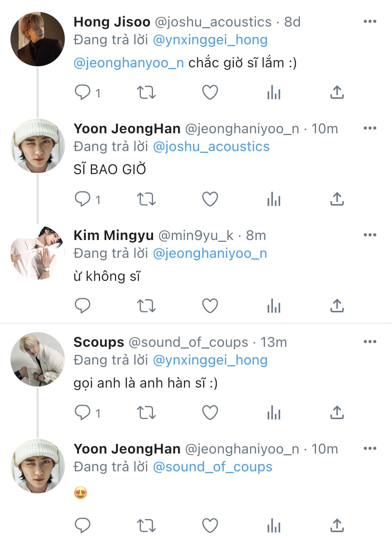Retweet Hong Jisoo's reply
This screenshot has width=392, height=539.
pyautogui.click(x=146, y=92)
